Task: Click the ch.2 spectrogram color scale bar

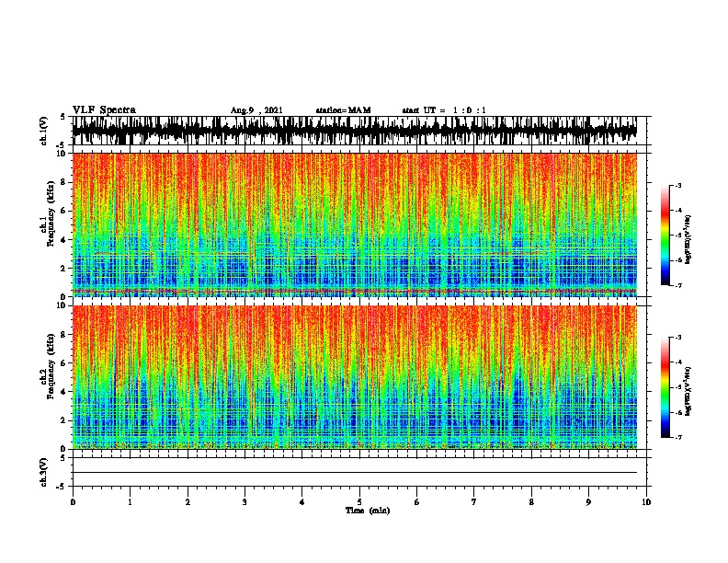Action: click(665, 387)
